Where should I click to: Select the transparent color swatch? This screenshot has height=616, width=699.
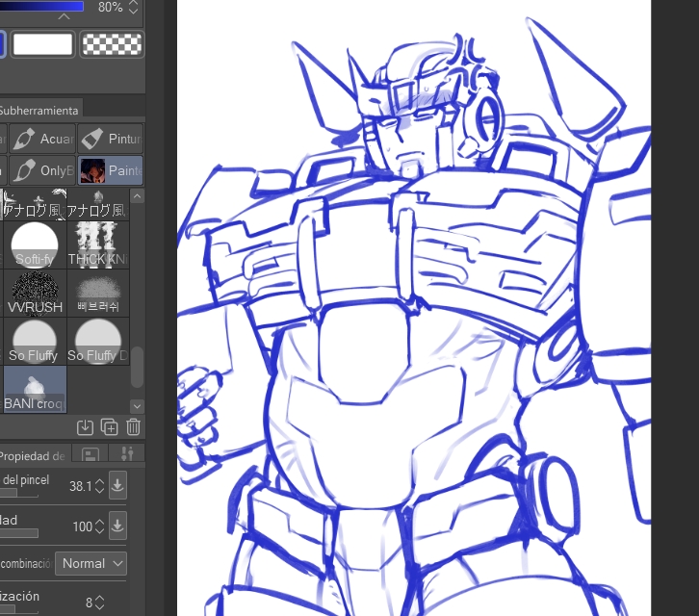112,44
